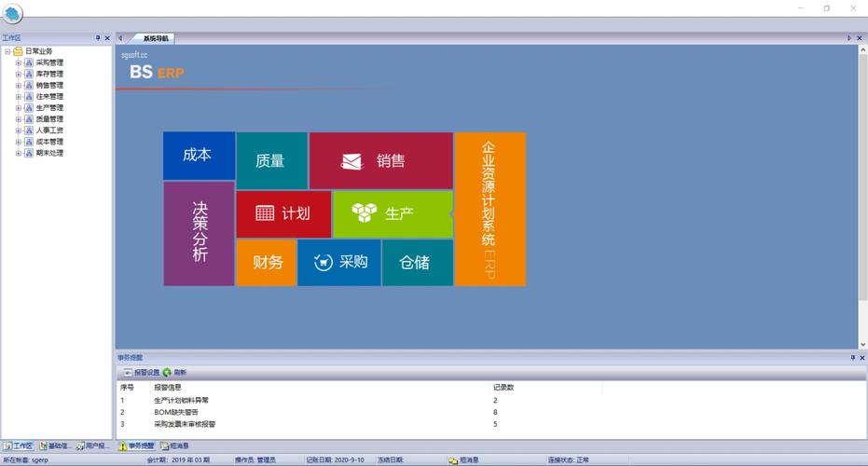The width and height of the screenshot is (868, 466).
Task: Open the 质量 quality module tile
Action: pyautogui.click(x=272, y=160)
